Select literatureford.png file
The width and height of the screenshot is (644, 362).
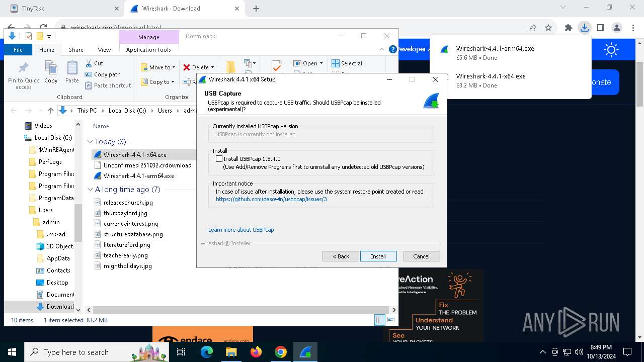pyautogui.click(x=127, y=245)
